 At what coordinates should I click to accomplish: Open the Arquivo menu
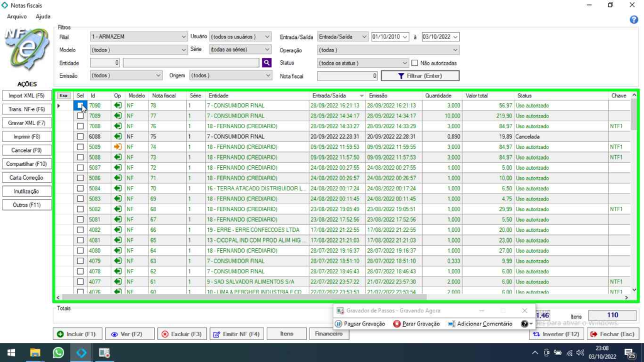16,16
